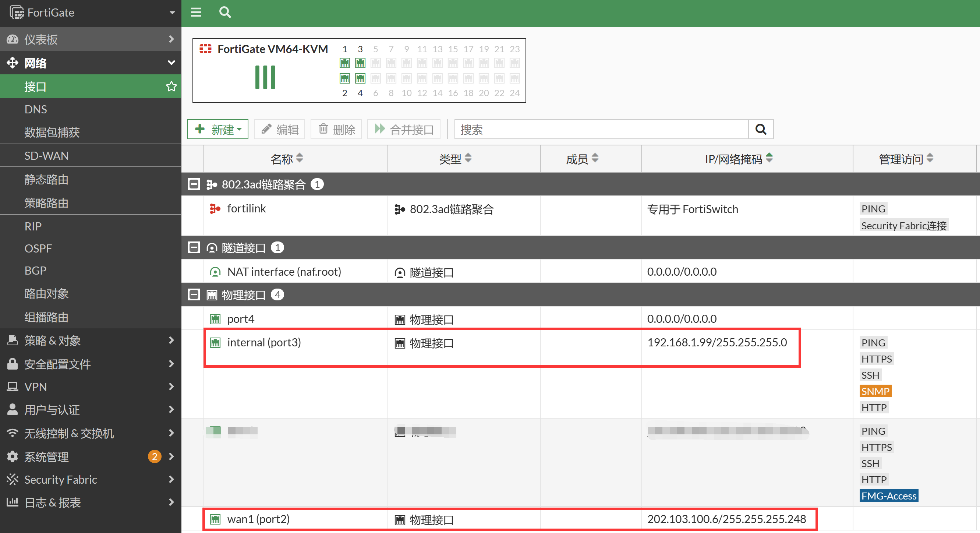Click the favorite star on 接口 menu

pyautogui.click(x=171, y=87)
